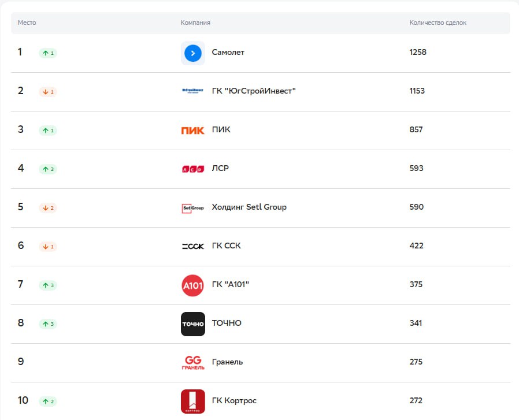Select the deal count 275
The width and height of the screenshot is (519, 420).
(416, 362)
